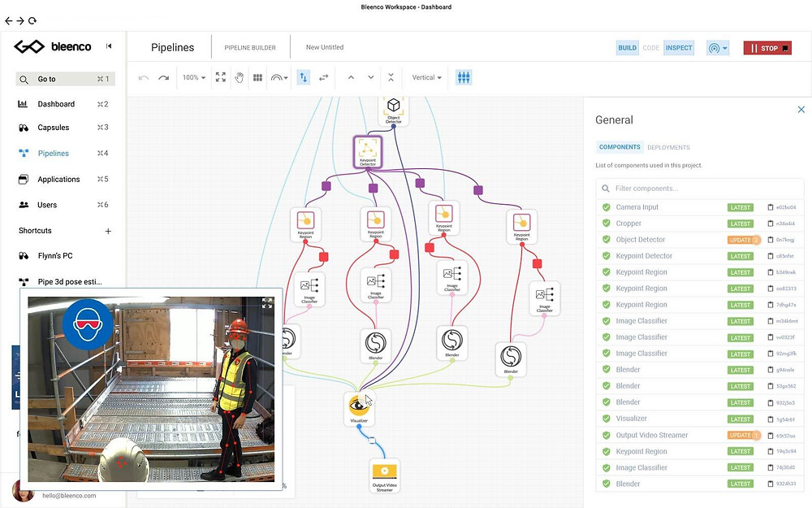Open the connection curve style dropdown
The width and height of the screenshot is (812, 508).
coord(279,77)
